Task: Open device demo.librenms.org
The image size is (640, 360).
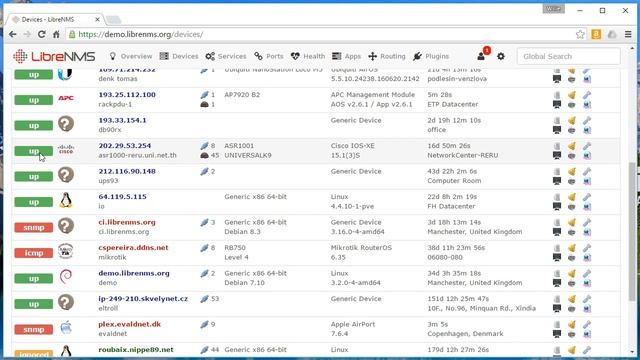Action: (x=134, y=273)
